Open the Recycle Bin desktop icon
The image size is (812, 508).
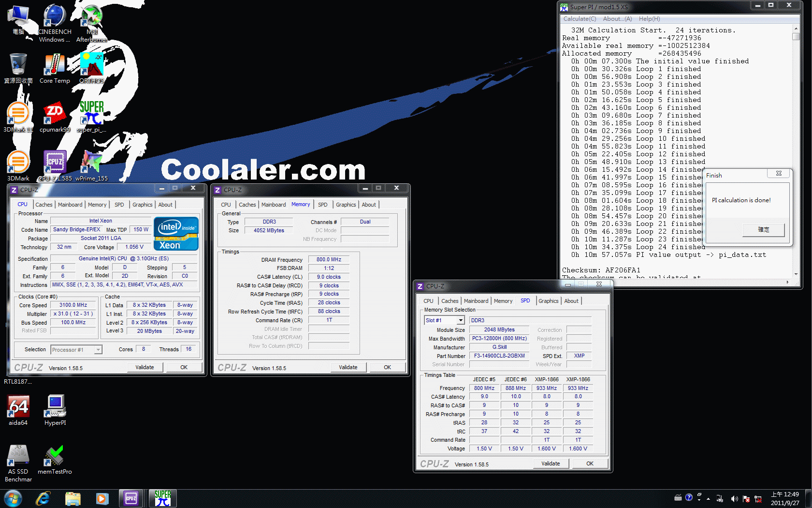18,68
